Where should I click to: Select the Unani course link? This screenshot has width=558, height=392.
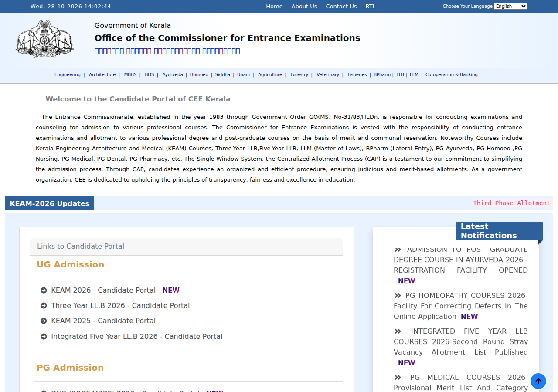click(x=244, y=75)
